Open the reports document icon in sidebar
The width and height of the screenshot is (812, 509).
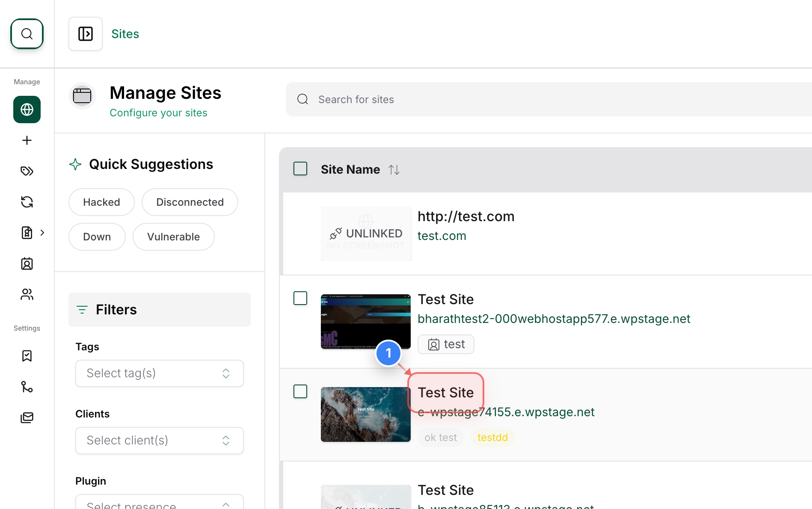[27, 233]
